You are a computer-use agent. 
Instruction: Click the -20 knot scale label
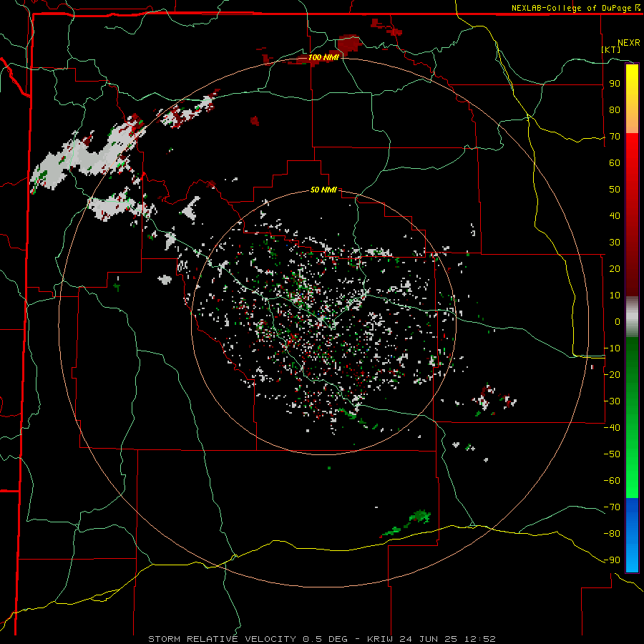tap(612, 375)
